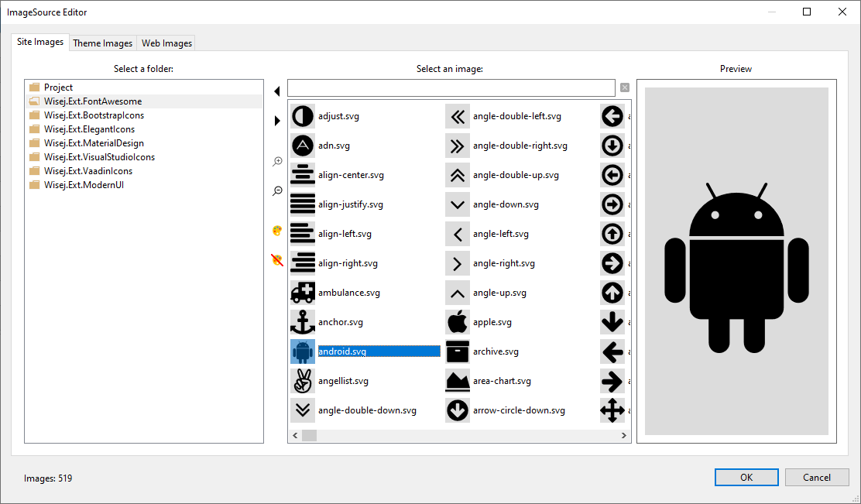Select the angle-right.svg chevron icon
This screenshot has height=504, width=861.
pos(458,263)
